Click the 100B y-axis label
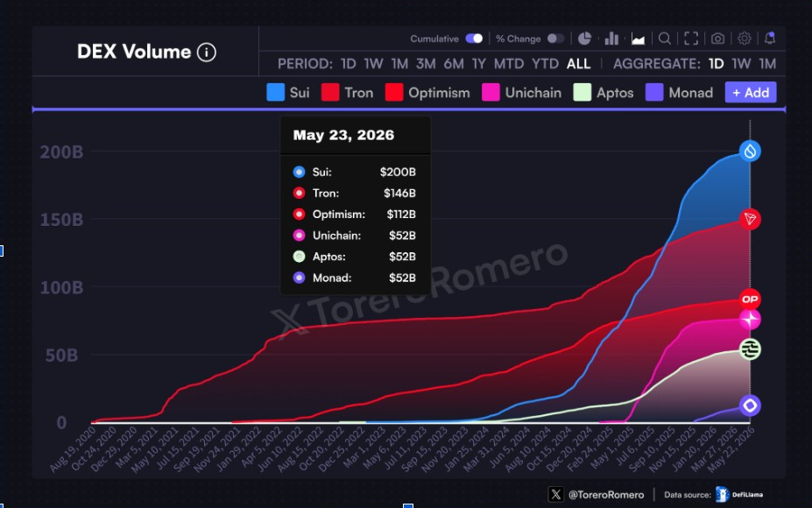Viewport: 812px width, 508px height. click(x=61, y=287)
